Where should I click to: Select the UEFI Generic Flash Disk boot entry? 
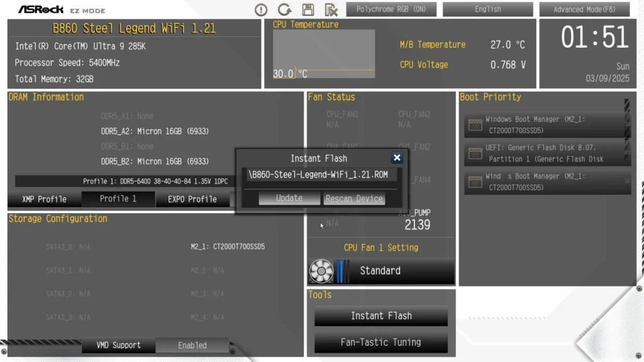click(x=547, y=153)
